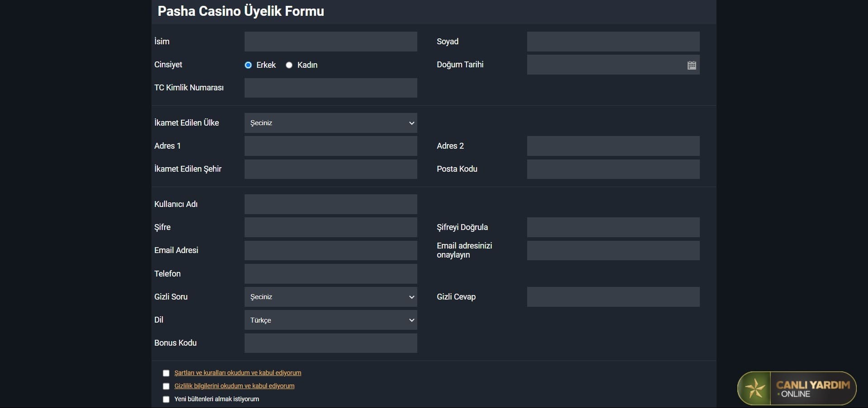Click the İsim input field
The image size is (868, 408).
coord(330,42)
